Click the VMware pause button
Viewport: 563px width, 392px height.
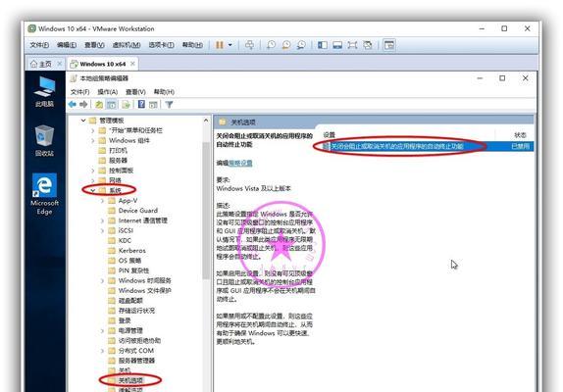(220, 45)
